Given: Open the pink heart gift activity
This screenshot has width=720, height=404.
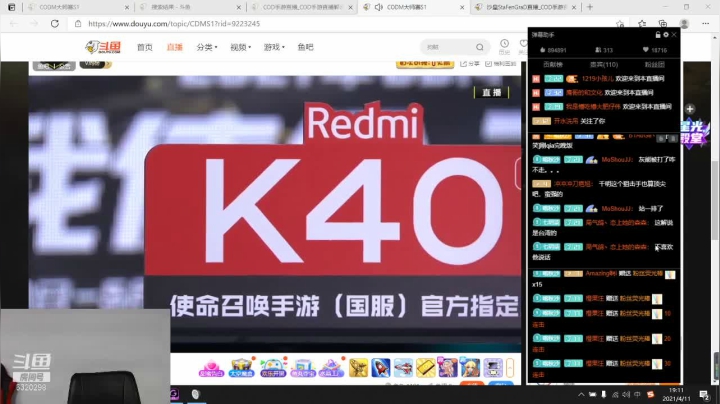Looking at the screenshot, I should (211, 368).
